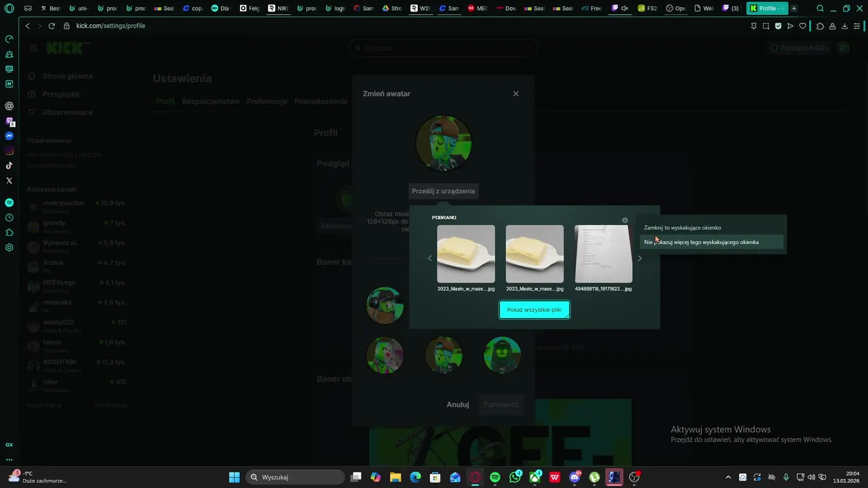
Task: Click the address bar URL kick.com/settings/profile
Action: 111,26
